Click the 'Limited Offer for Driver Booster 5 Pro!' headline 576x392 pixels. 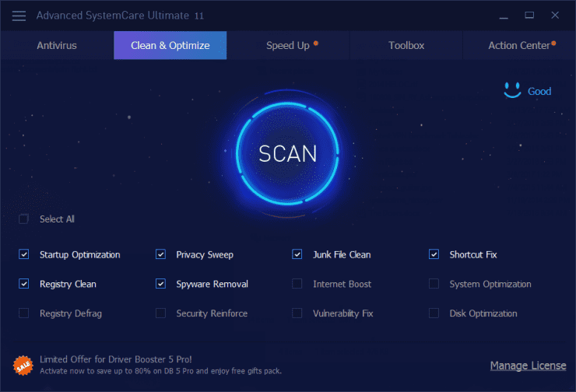pos(116,359)
